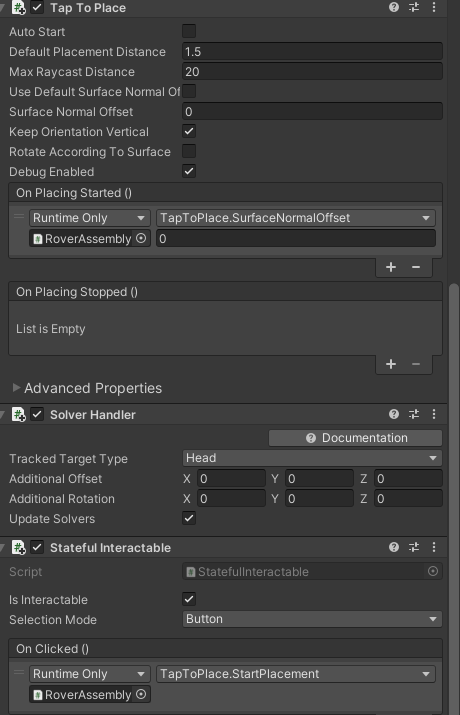Open Solver Handler preset settings icon
This screenshot has height=715, width=460.
pos(414,414)
